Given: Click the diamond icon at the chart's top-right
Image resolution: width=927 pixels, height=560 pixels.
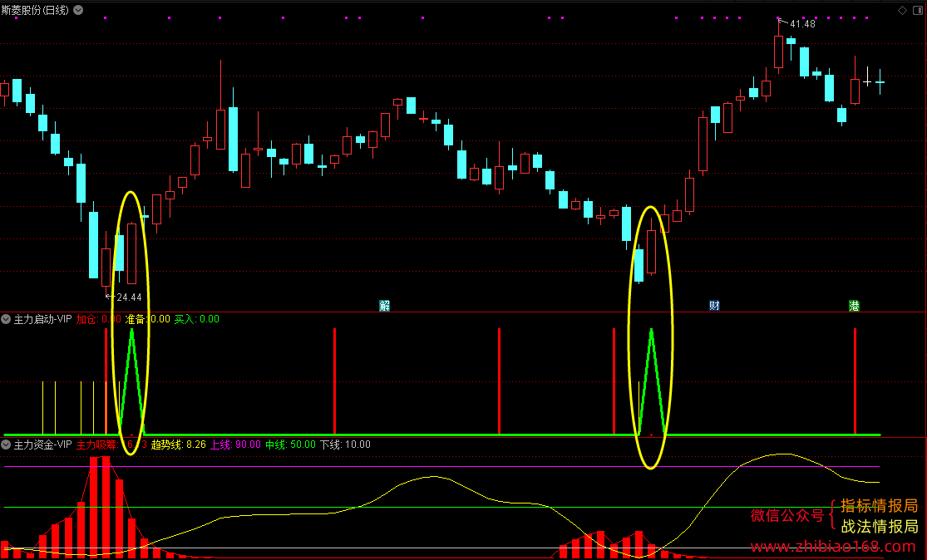Looking at the screenshot, I should point(902,10).
